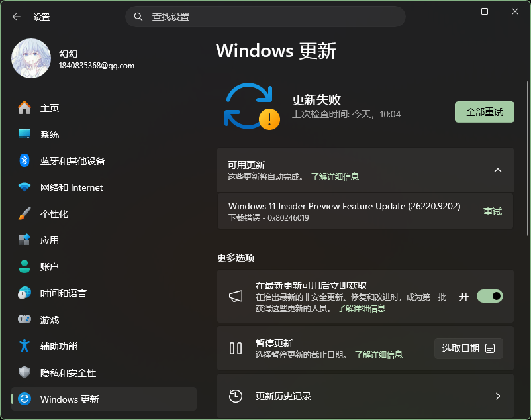
Task: Click the search magnifier icon
Action: (x=138, y=17)
